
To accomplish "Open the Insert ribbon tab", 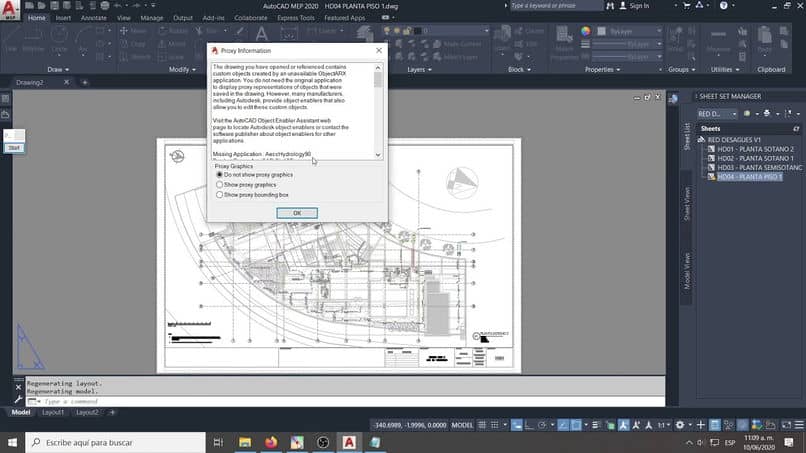I will 63,18.
